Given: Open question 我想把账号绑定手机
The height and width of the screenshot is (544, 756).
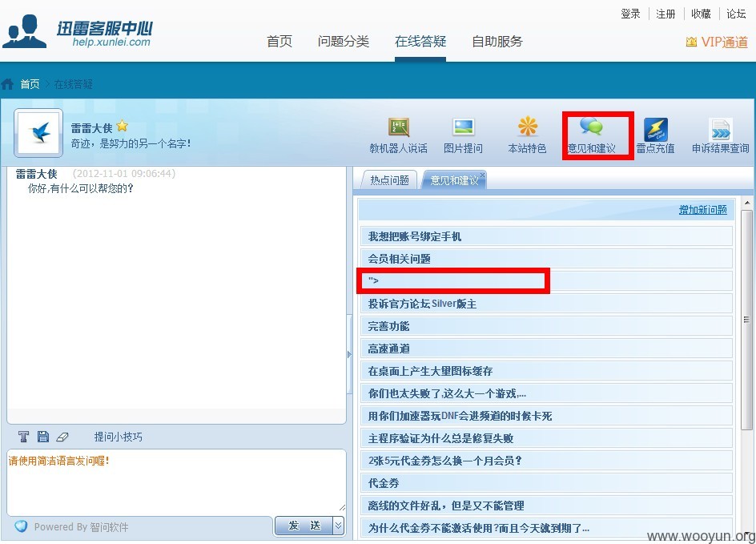Looking at the screenshot, I should [546, 236].
